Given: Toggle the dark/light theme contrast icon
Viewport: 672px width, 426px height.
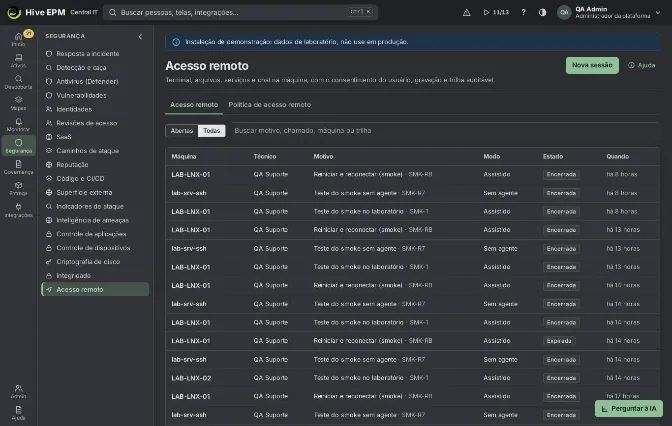Looking at the screenshot, I should pos(543,12).
